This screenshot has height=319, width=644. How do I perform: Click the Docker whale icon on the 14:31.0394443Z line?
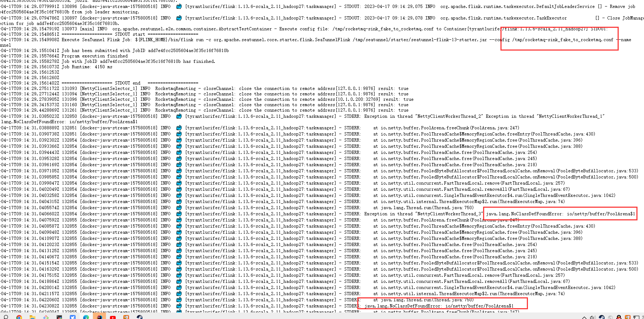[179, 152]
